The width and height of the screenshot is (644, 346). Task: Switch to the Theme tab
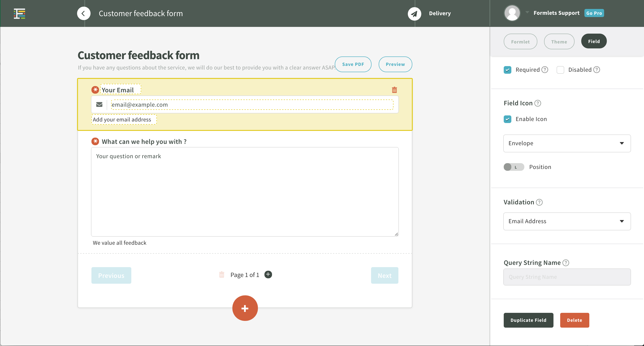click(559, 42)
